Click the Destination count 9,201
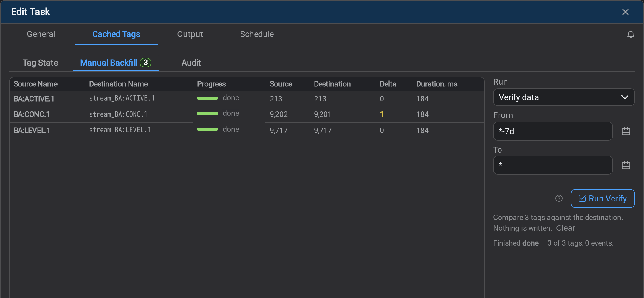Image resolution: width=644 pixels, height=298 pixels. click(323, 114)
